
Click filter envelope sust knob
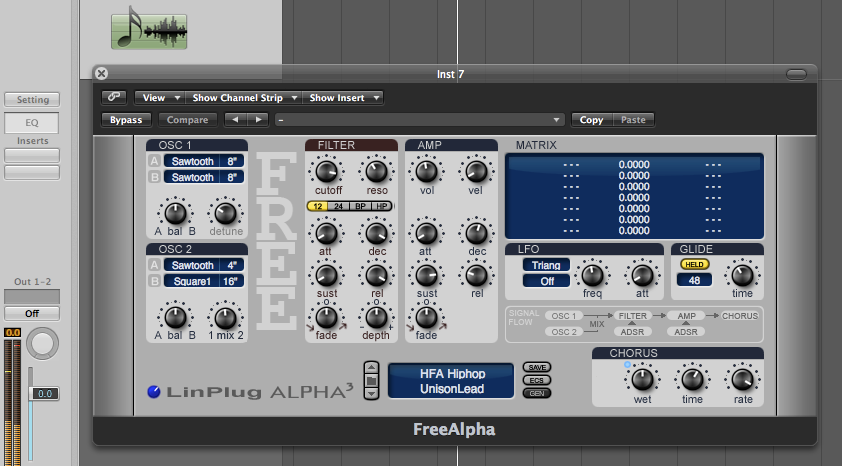click(326, 275)
